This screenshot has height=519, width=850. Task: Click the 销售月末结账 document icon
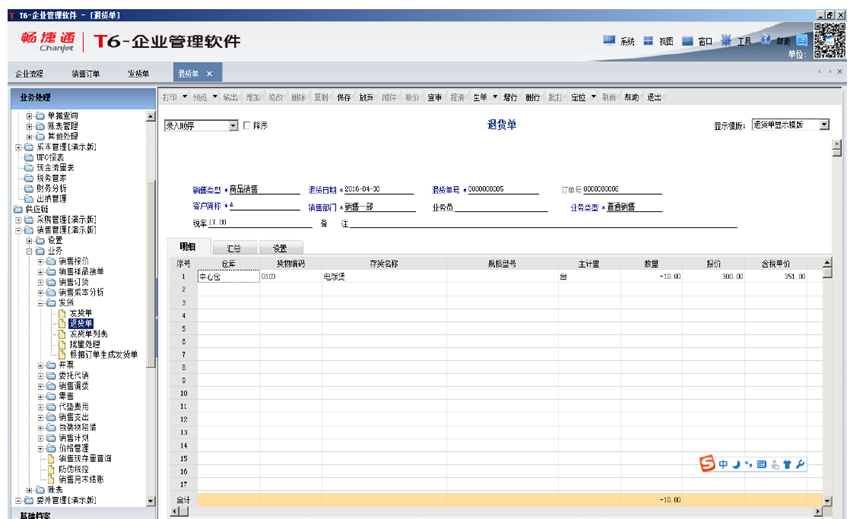[x=51, y=479]
